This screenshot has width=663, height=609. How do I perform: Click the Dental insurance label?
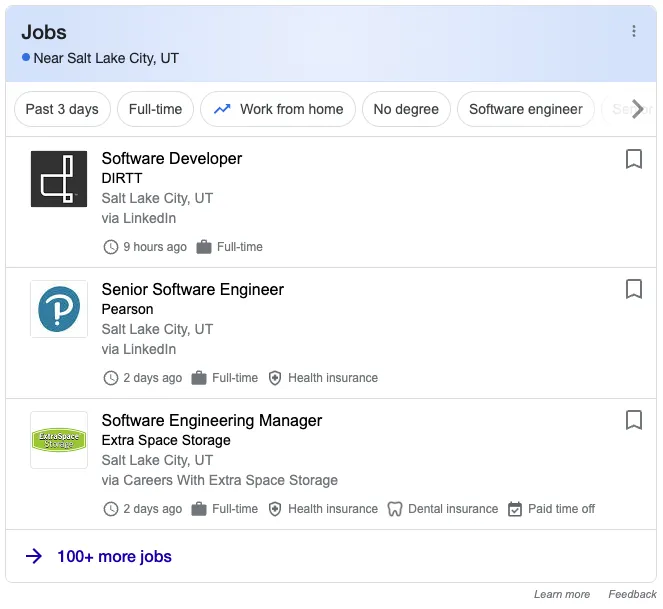[x=453, y=509]
